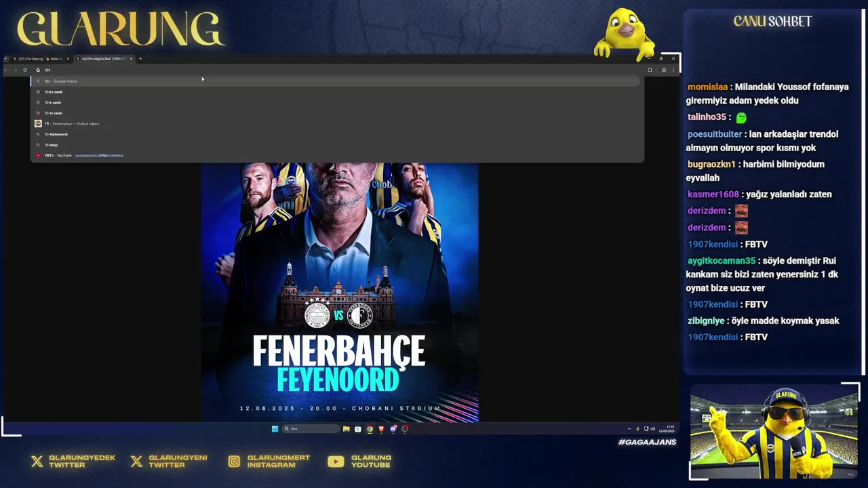
Task: Open the taskbar clock and date
Action: pos(667,429)
